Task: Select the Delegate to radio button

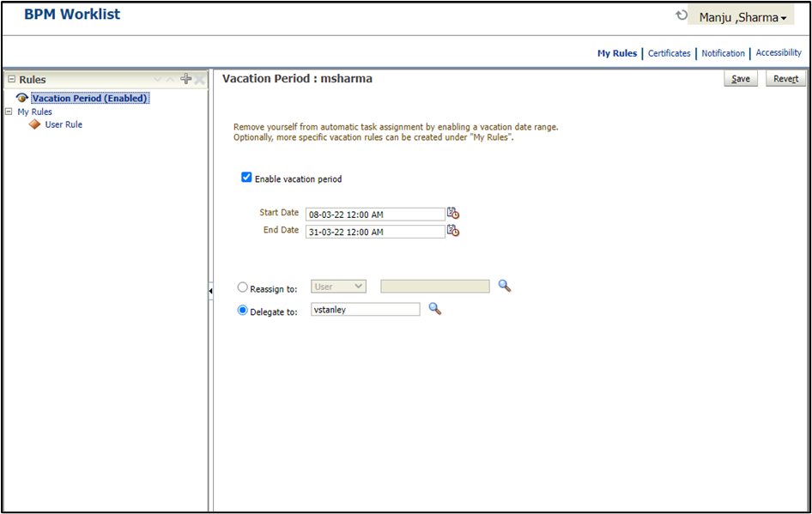Action: click(x=242, y=310)
